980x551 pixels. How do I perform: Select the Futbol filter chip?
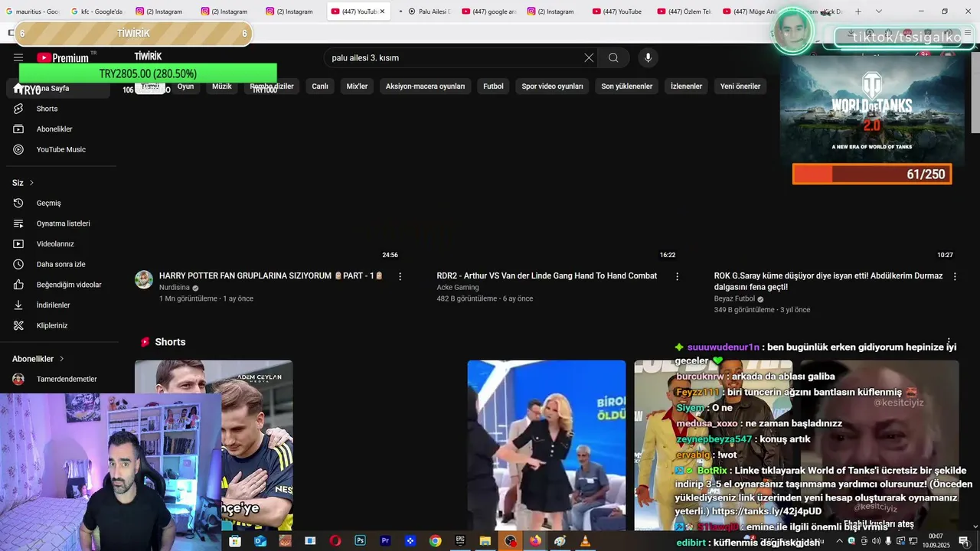[x=493, y=86]
